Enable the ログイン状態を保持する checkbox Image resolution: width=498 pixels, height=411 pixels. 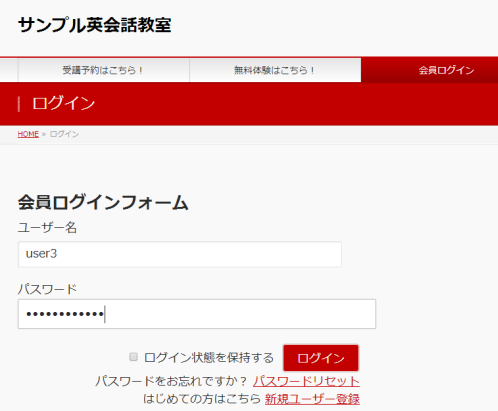coord(133,357)
